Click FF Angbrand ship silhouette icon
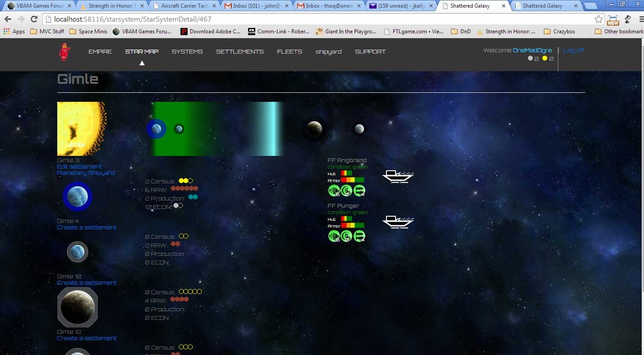Viewport: 644px width, 355px height. (398, 176)
